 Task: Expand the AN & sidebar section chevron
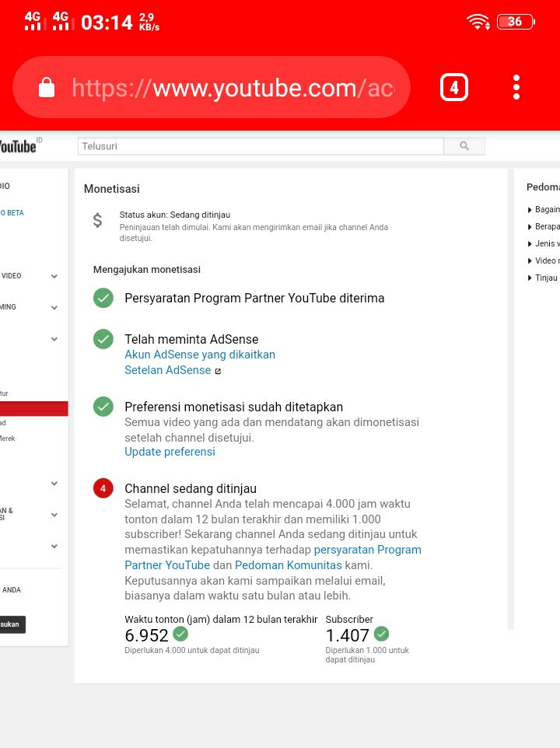(54, 515)
